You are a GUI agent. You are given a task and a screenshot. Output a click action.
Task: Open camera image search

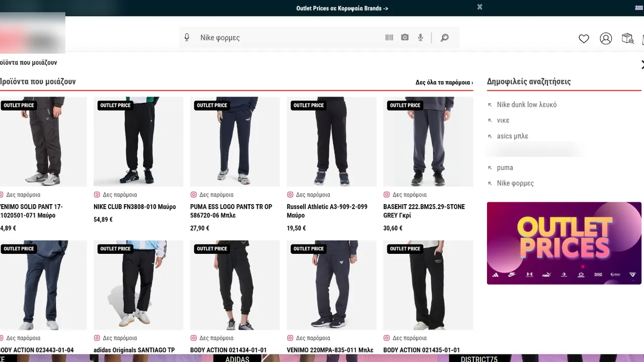(x=405, y=38)
